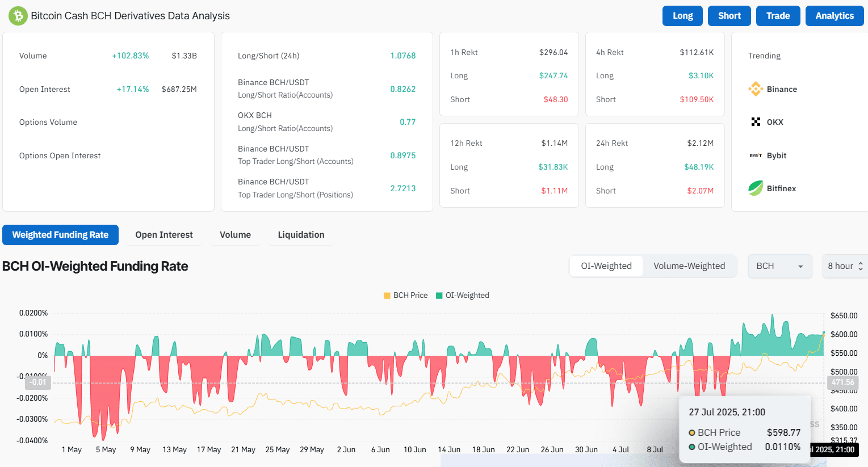Open the Volume chart tab
Screen dimensions: 868x467
235,235
